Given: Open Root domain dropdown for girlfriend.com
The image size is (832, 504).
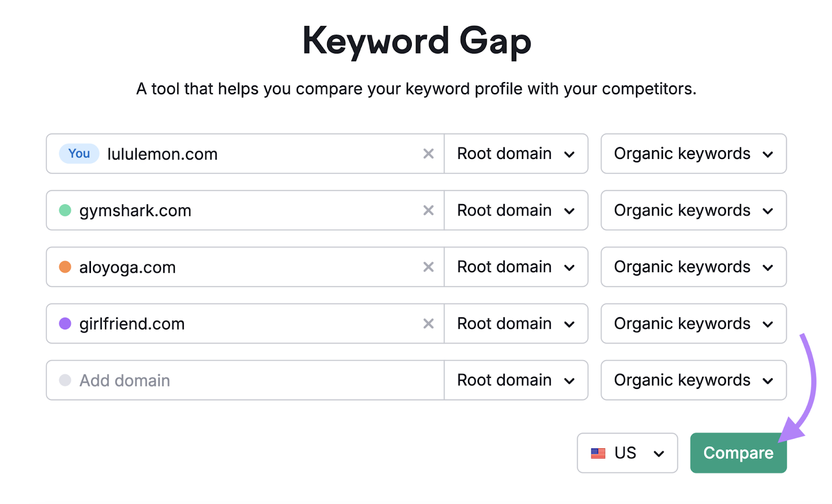Looking at the screenshot, I should [x=516, y=324].
